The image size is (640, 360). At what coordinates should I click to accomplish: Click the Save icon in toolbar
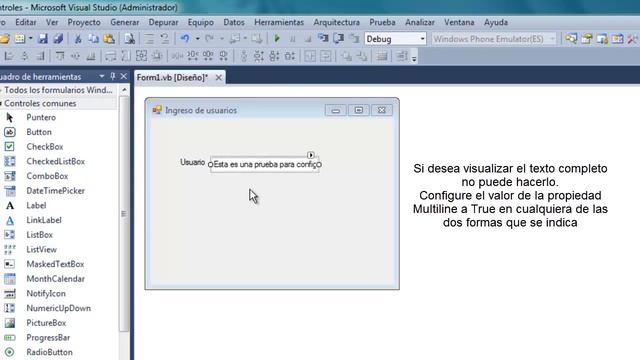point(42,39)
